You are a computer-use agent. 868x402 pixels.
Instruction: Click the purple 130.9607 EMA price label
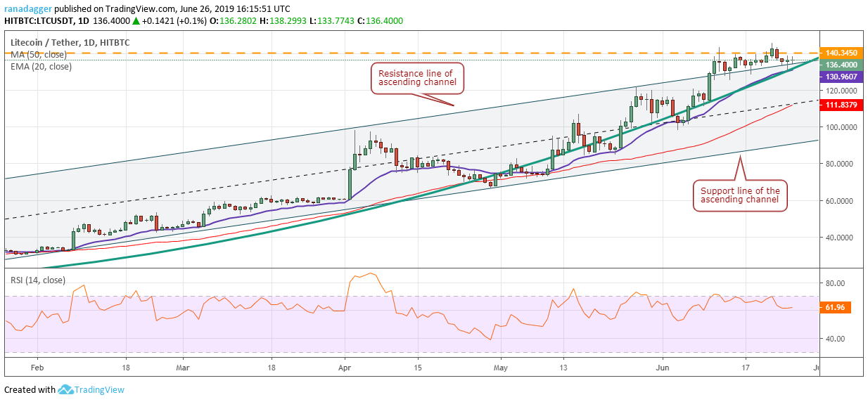tap(841, 76)
